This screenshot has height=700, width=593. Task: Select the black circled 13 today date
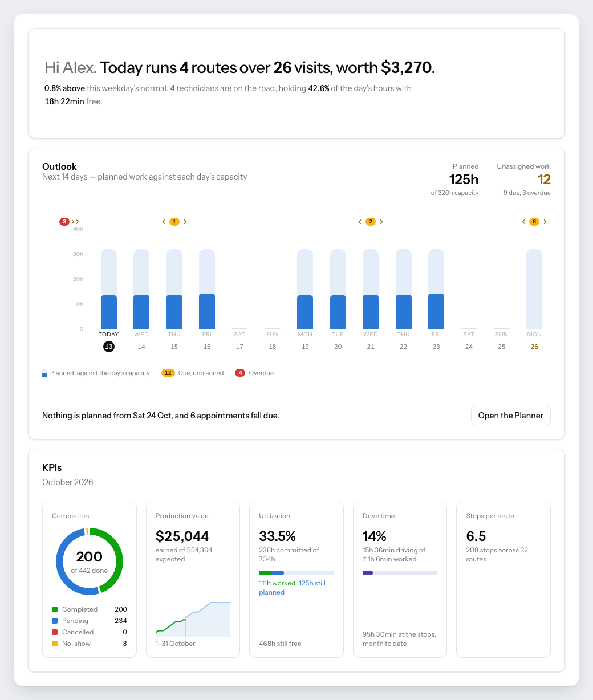click(109, 347)
